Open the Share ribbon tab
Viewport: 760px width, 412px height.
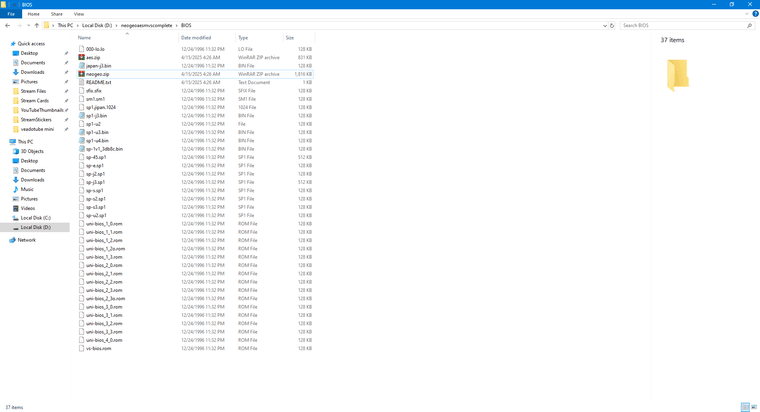coord(56,14)
